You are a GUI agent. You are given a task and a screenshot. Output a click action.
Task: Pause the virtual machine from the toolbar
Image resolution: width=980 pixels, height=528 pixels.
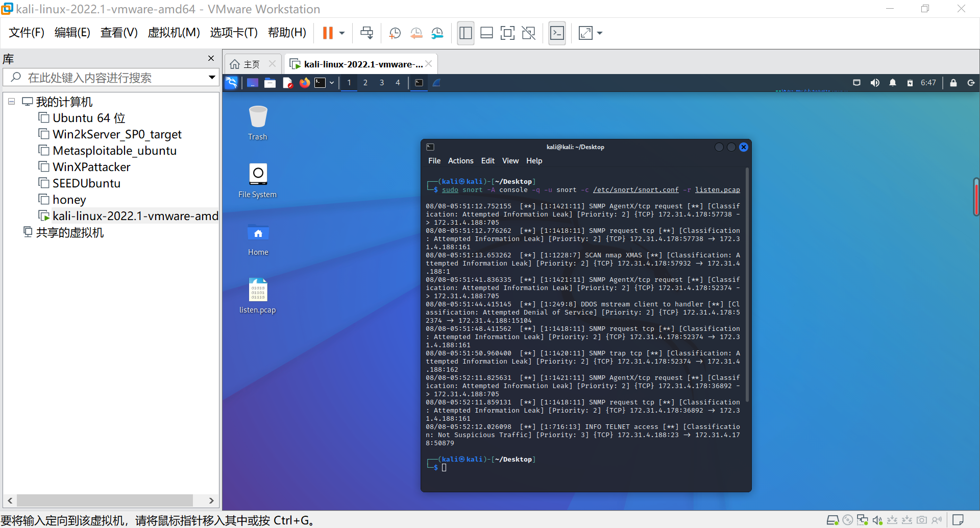[328, 33]
